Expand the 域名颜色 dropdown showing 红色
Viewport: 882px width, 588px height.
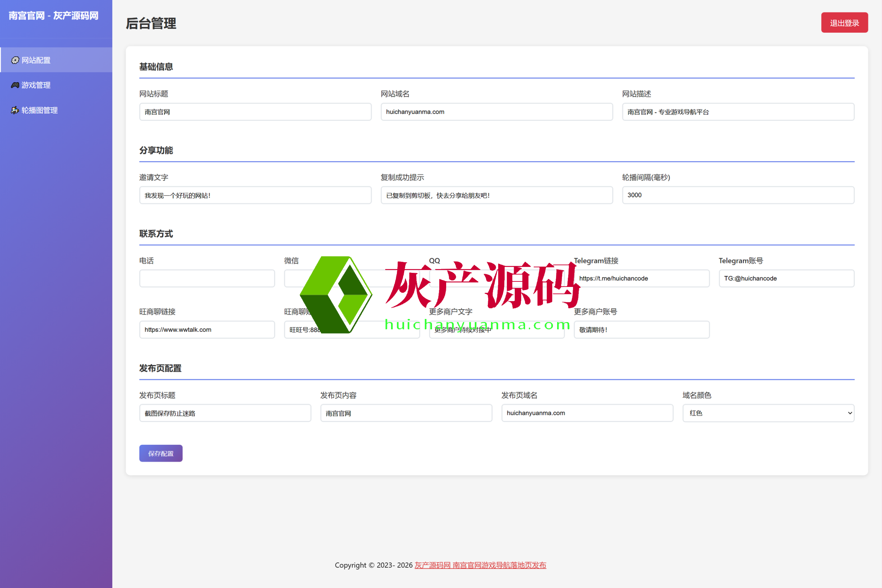768,413
